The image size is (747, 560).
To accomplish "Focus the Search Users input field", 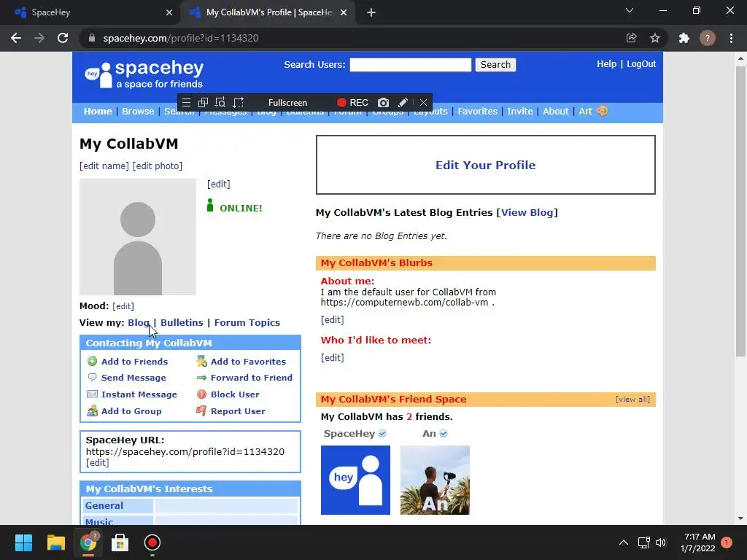I will 410,65.
